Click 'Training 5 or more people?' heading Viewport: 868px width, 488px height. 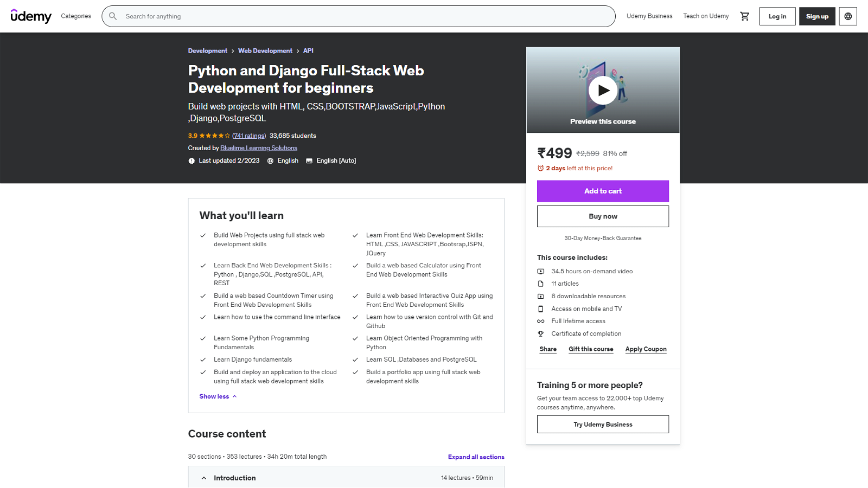590,385
